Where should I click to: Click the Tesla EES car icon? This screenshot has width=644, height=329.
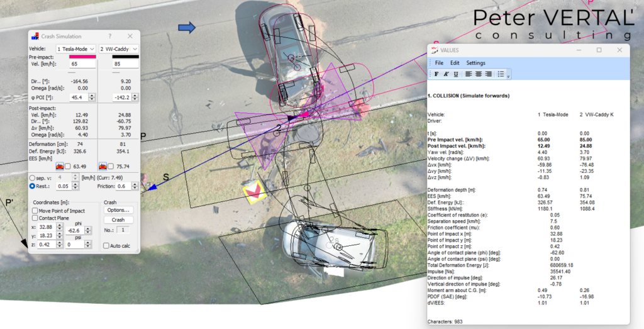[x=60, y=166]
